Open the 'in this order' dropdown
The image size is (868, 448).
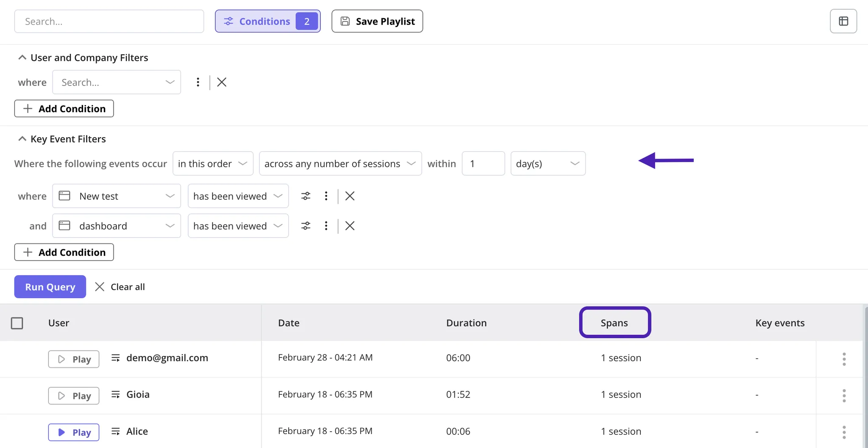213,163
